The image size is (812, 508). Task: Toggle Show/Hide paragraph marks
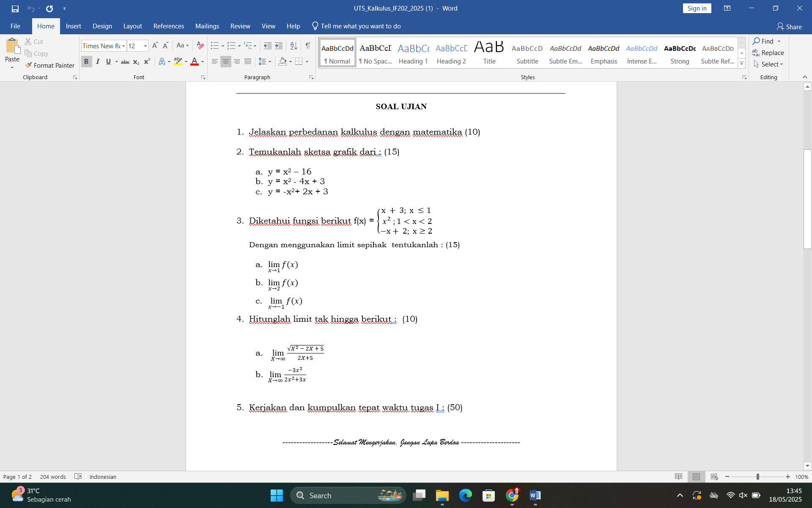pyautogui.click(x=308, y=46)
